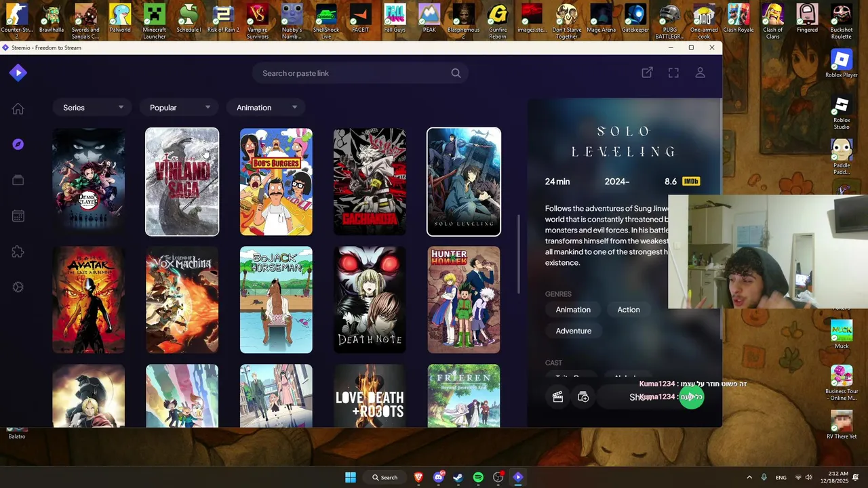Open the Windows Start menu
Image resolution: width=868 pixels, height=488 pixels.
(x=351, y=477)
